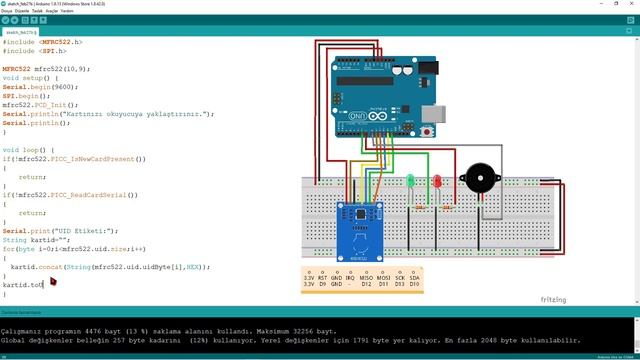Click the 'String kartid="";' line
Image resolution: width=640 pixels, height=360 pixels.
pyautogui.click(x=36, y=240)
